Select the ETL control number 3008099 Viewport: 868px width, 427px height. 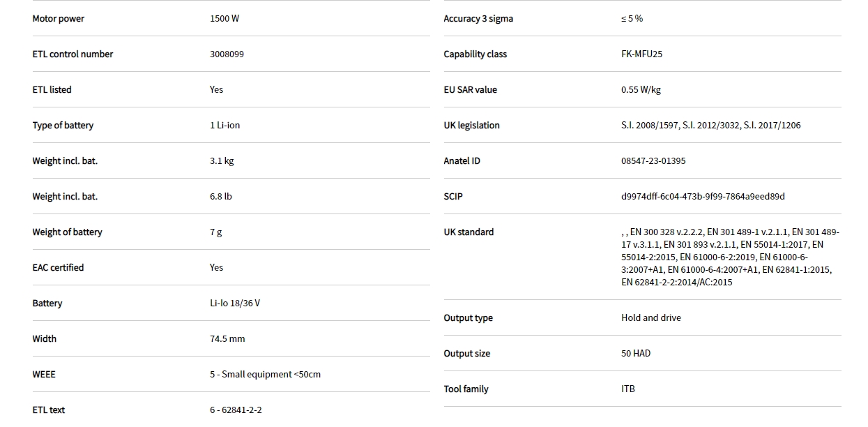(227, 54)
